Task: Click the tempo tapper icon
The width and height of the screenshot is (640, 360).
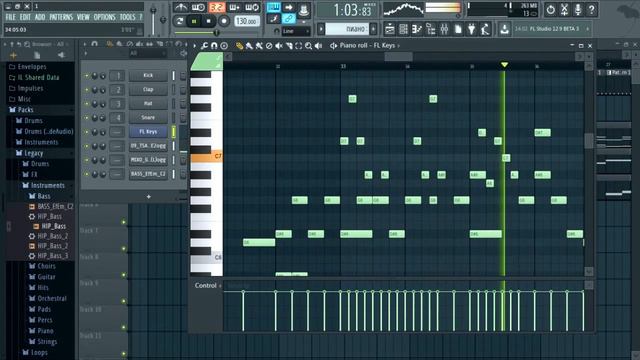Action: tap(485, 29)
